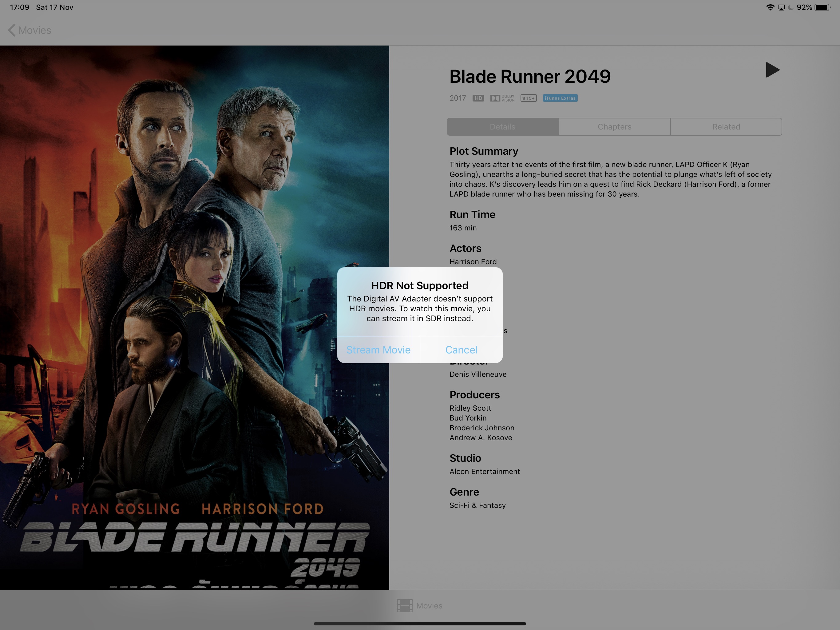Tap the Wi-Fi status icon
The width and height of the screenshot is (840, 630).
[x=770, y=8]
